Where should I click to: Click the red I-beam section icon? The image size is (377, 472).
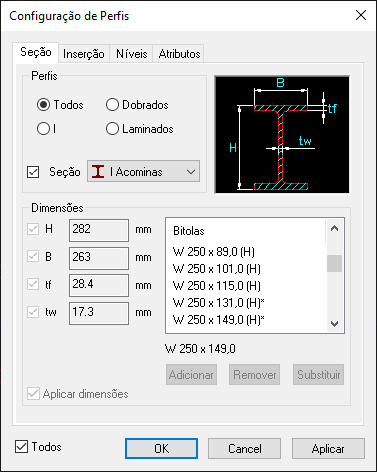[98, 172]
